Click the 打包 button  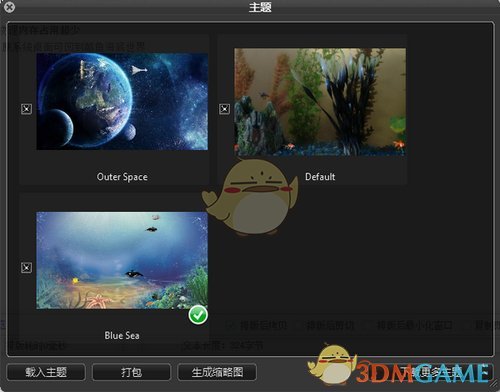(x=131, y=372)
